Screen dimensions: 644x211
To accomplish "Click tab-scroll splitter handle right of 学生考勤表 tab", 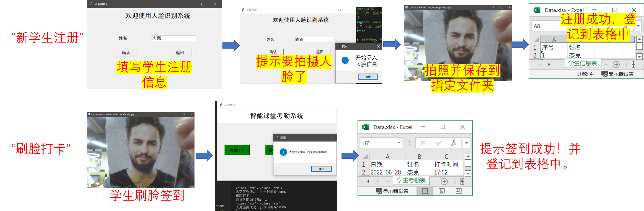I will pos(462,181).
